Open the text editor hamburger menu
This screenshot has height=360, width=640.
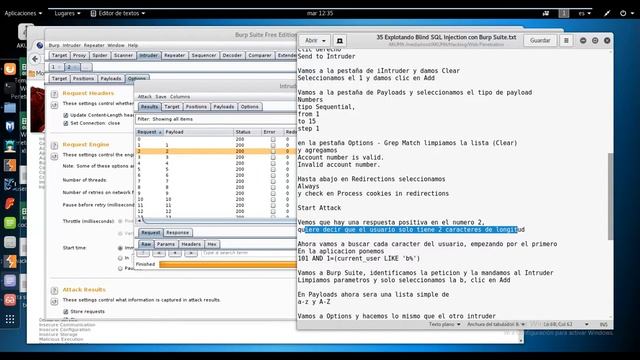coord(566,40)
